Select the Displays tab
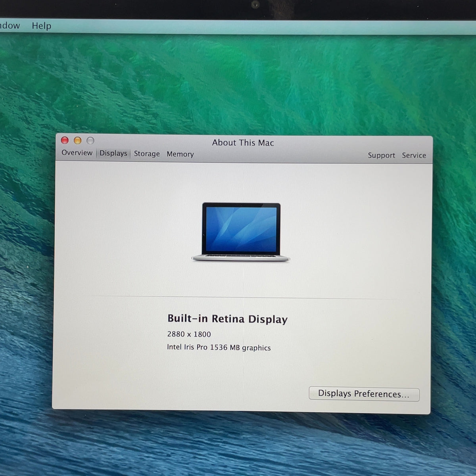Image resolution: width=476 pixels, height=476 pixels. click(113, 154)
